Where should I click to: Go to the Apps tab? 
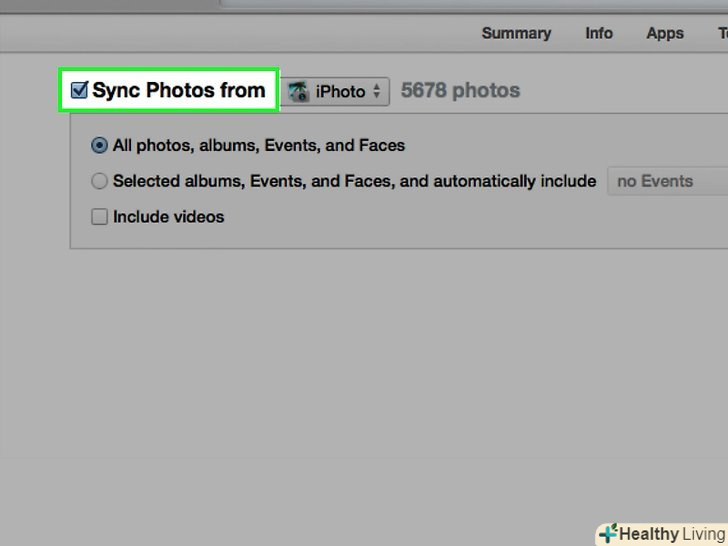click(665, 33)
